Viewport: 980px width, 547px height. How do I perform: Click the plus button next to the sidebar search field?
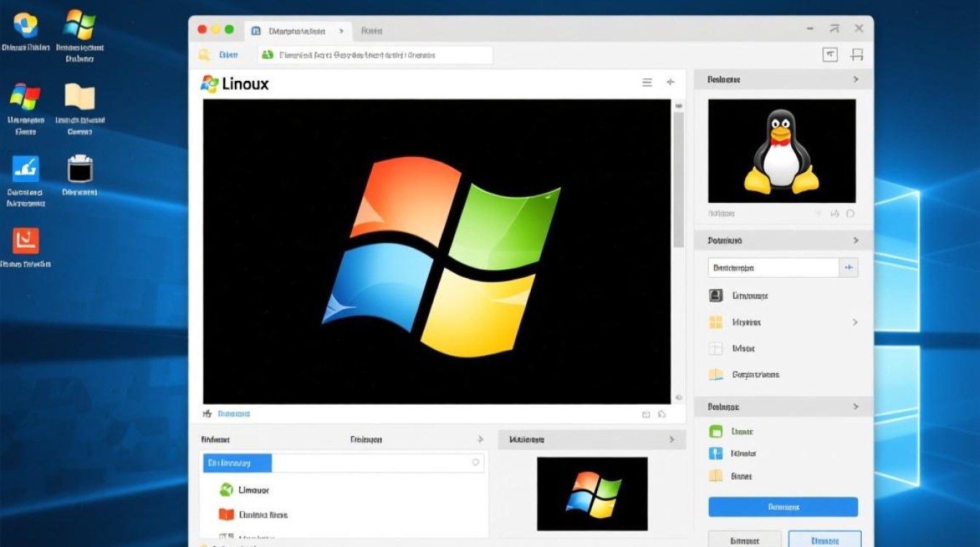tap(849, 268)
